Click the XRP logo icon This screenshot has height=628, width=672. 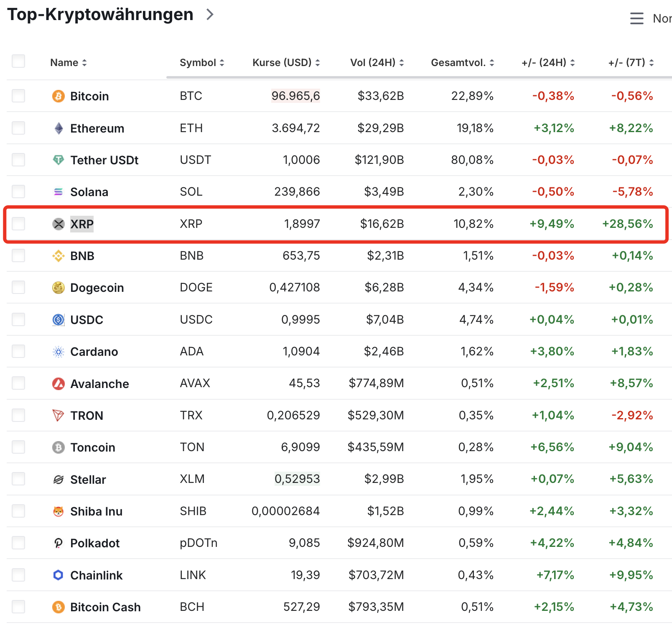[59, 224]
